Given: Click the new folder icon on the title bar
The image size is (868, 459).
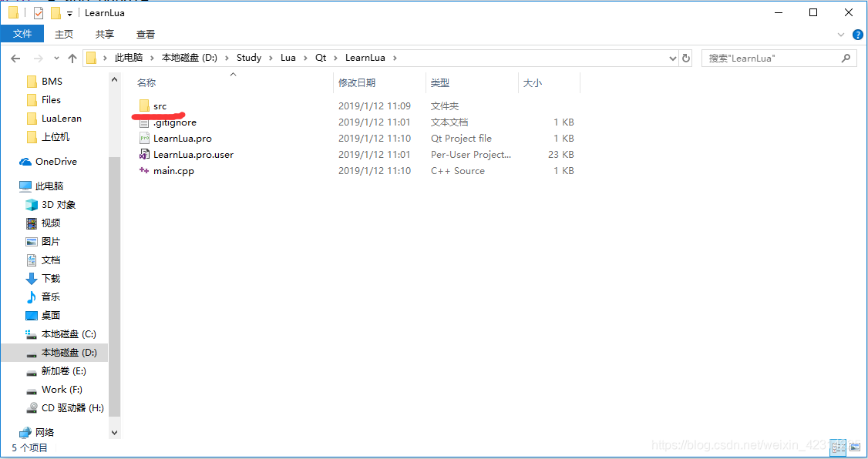Looking at the screenshot, I should click(x=55, y=12).
